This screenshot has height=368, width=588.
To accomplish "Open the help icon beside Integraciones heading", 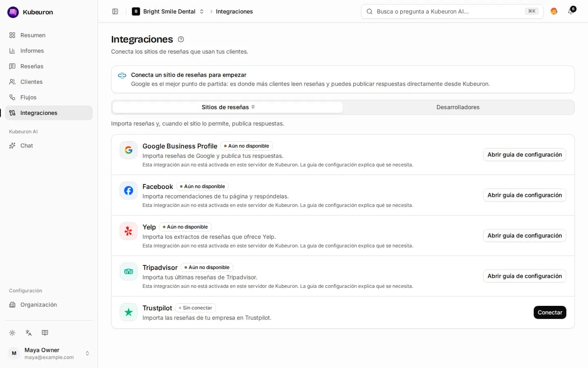I will (181, 39).
